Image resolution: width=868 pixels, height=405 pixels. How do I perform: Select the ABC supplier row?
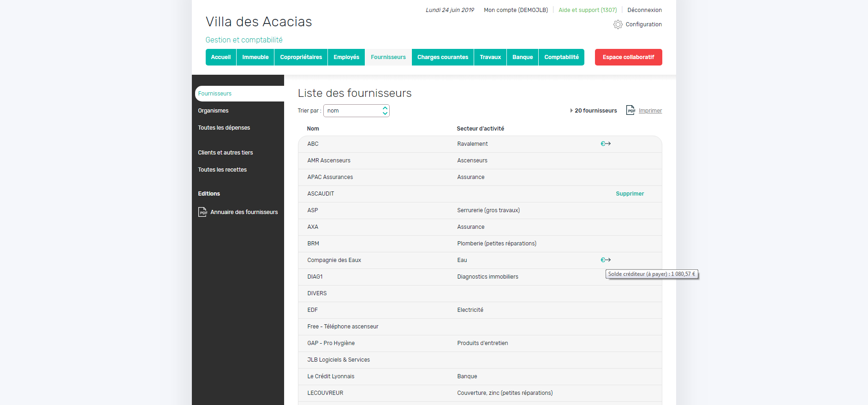coord(480,144)
